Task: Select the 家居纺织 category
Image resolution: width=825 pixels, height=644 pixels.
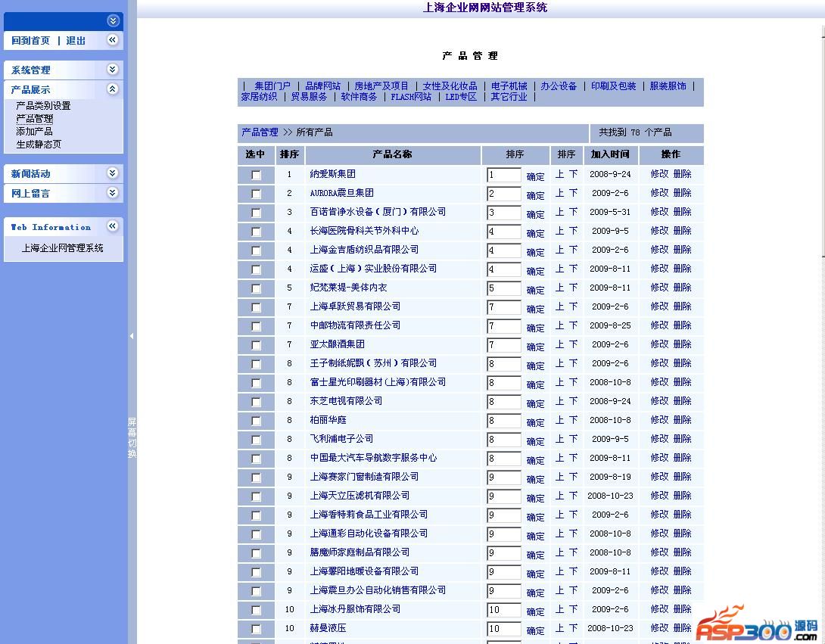Action: pos(259,97)
